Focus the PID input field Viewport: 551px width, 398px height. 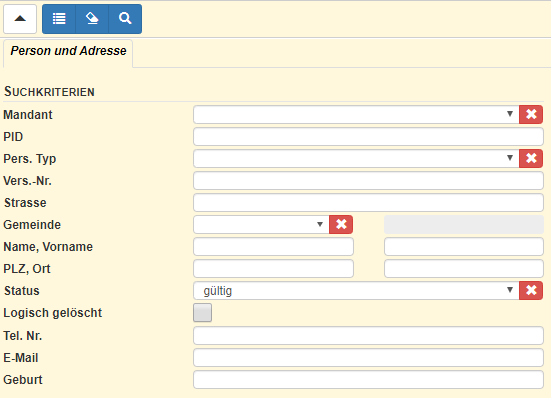coord(368,137)
